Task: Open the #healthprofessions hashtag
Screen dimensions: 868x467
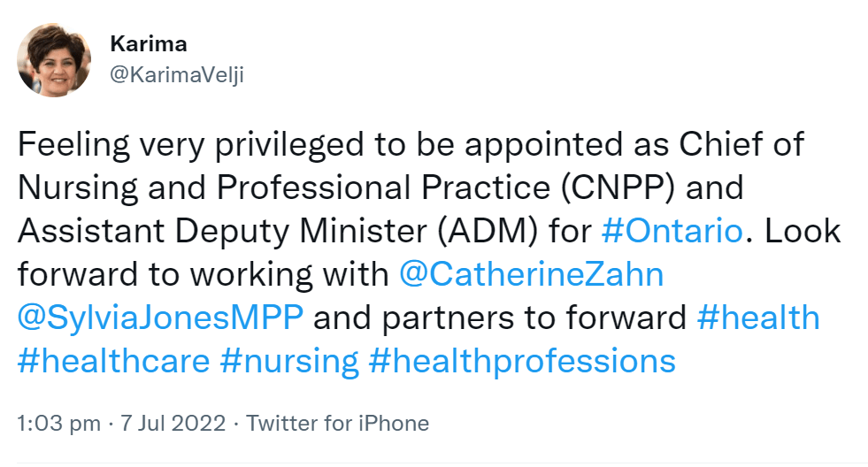Action: (x=522, y=361)
